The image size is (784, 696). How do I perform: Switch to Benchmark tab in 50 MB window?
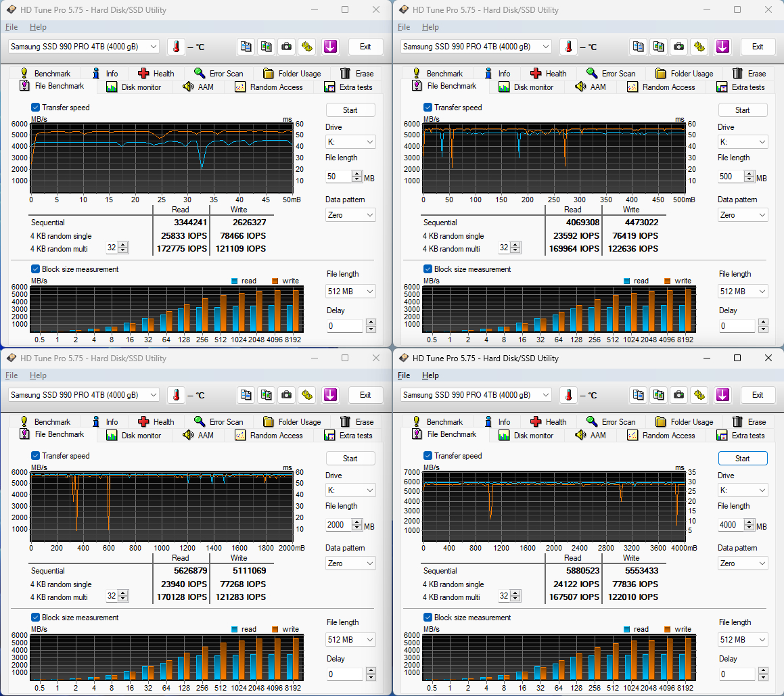coord(45,73)
